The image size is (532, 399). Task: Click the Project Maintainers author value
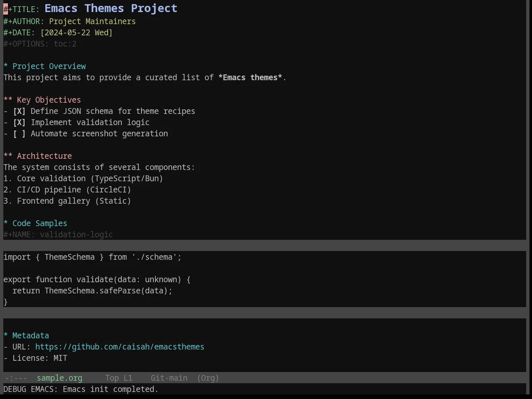tap(92, 21)
